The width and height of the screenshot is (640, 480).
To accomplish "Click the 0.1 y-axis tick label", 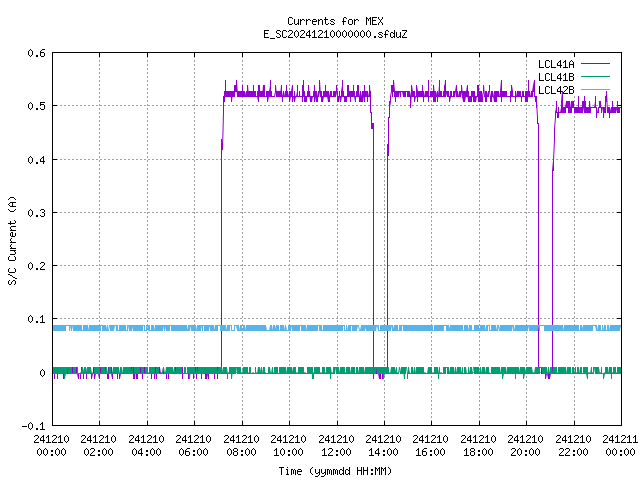I will [x=36, y=319].
